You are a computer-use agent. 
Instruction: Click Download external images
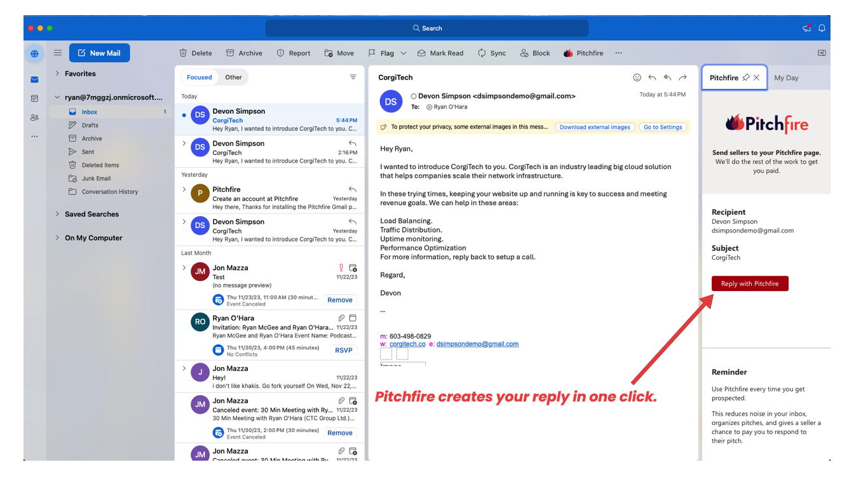(595, 127)
